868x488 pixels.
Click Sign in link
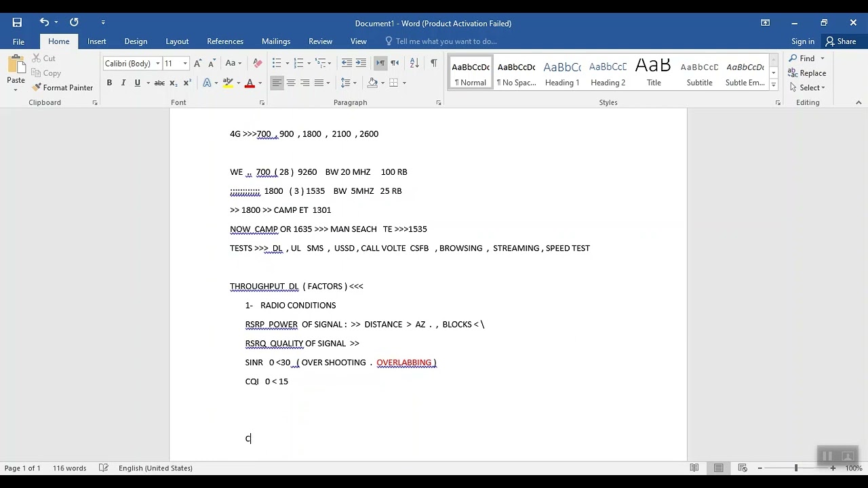[x=803, y=41]
